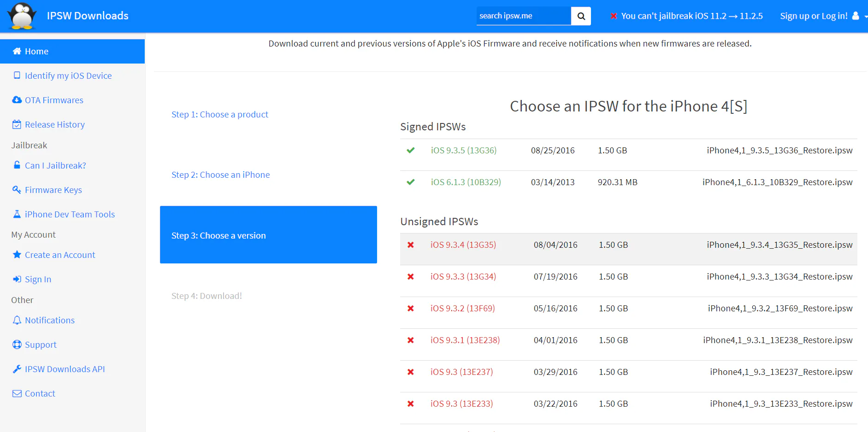Open the Sign up or Log in dropdown
This screenshot has width=868, height=432.
tap(824, 16)
